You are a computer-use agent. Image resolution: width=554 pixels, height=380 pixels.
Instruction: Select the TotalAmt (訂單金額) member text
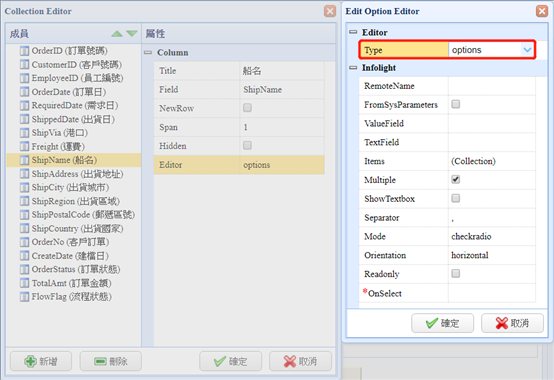(x=71, y=283)
